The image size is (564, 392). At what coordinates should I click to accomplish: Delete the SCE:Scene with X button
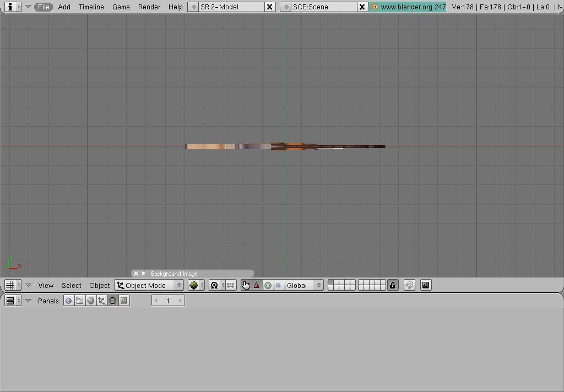pyautogui.click(x=362, y=7)
